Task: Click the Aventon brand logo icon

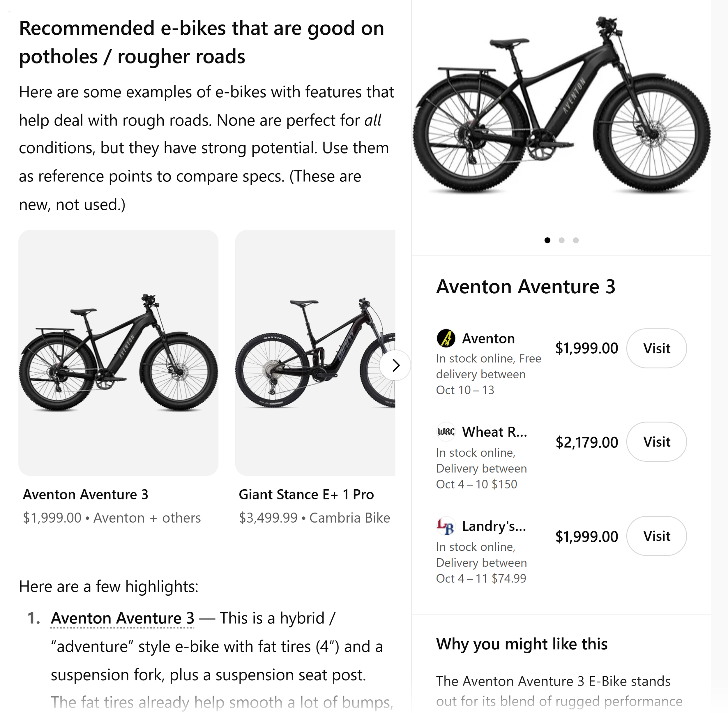Action: point(446,338)
